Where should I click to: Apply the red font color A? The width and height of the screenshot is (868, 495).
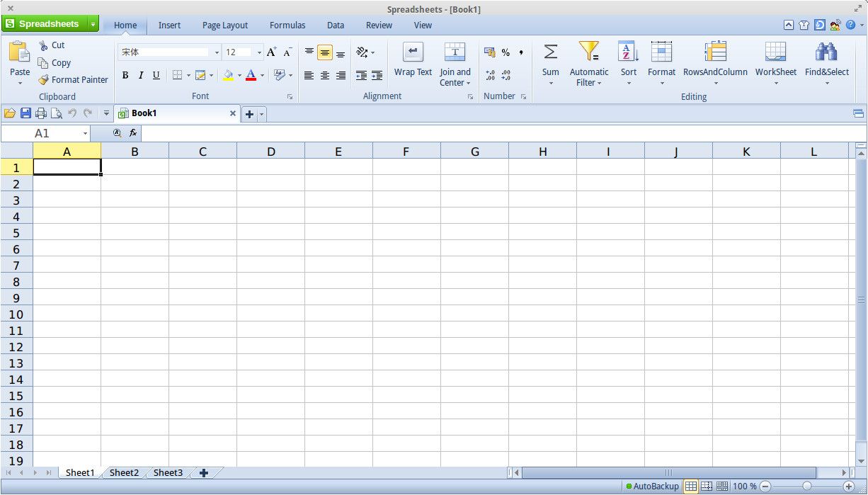coord(251,75)
